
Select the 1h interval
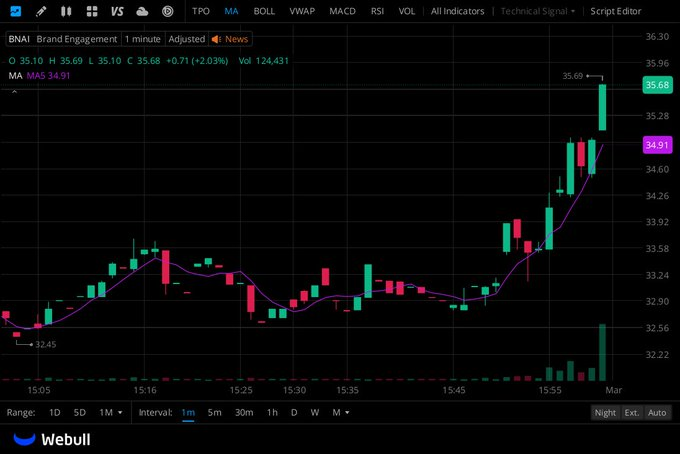(272, 412)
